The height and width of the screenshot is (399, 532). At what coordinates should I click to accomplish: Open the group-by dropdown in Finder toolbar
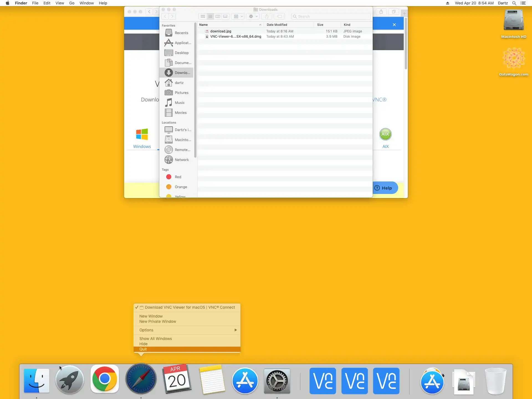(238, 16)
